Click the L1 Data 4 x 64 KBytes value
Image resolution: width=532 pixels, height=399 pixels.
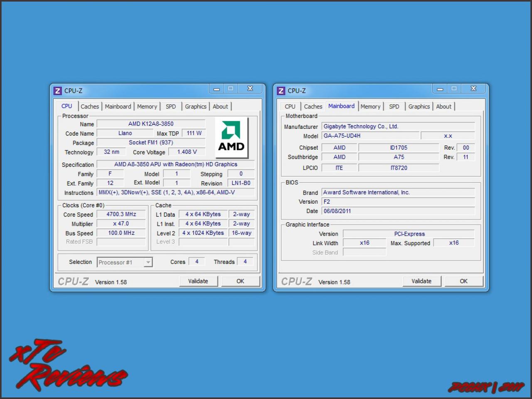[203, 214]
